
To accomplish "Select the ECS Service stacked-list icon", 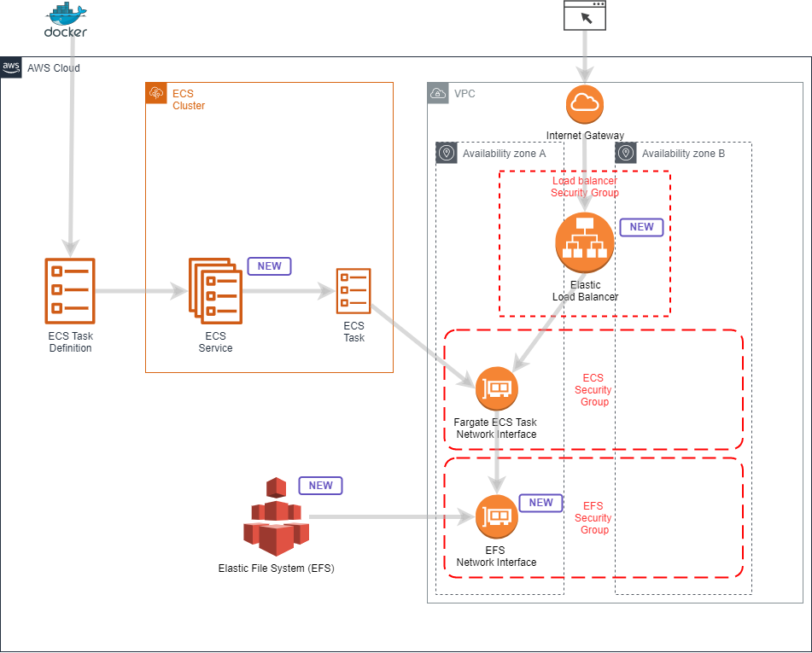I will (215, 291).
